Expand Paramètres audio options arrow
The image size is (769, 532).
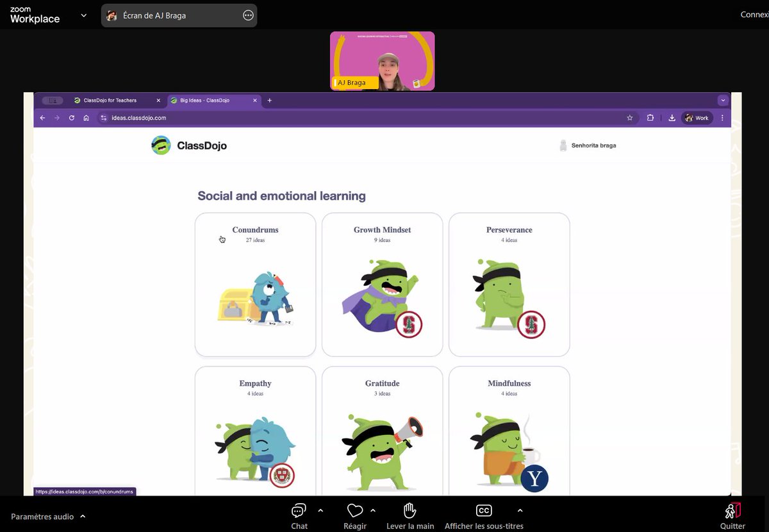[83, 517]
